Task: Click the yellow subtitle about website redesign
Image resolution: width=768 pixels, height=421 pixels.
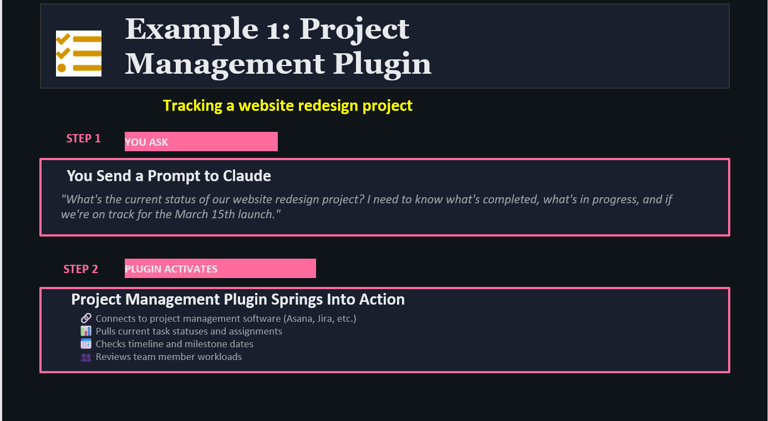Action: point(287,105)
